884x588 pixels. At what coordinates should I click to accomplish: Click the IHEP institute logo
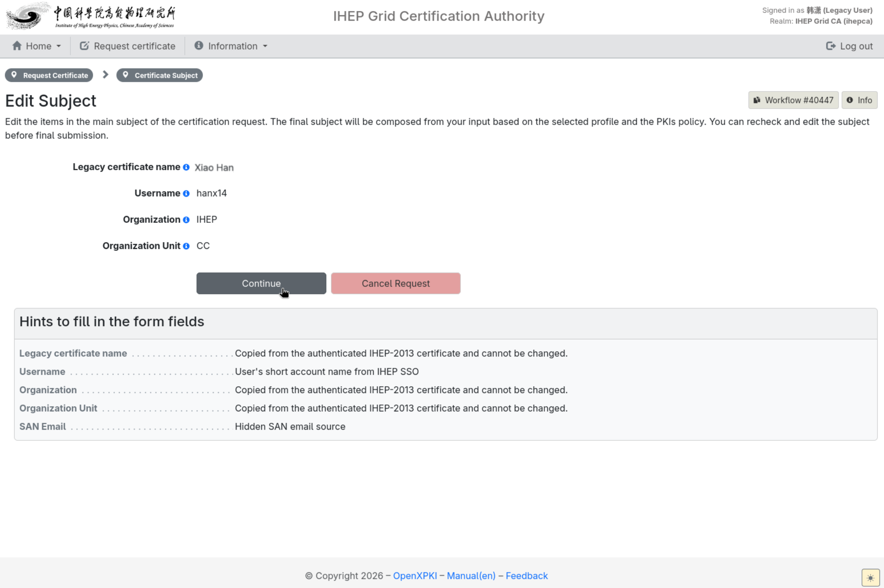(91, 16)
